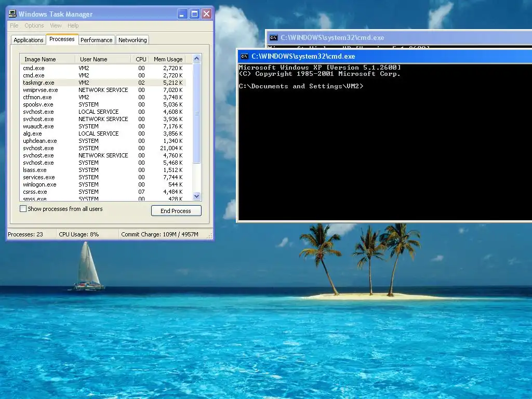The height and width of the screenshot is (399, 532).
Task: Open the Options menu in Task Manager
Action: [34, 25]
